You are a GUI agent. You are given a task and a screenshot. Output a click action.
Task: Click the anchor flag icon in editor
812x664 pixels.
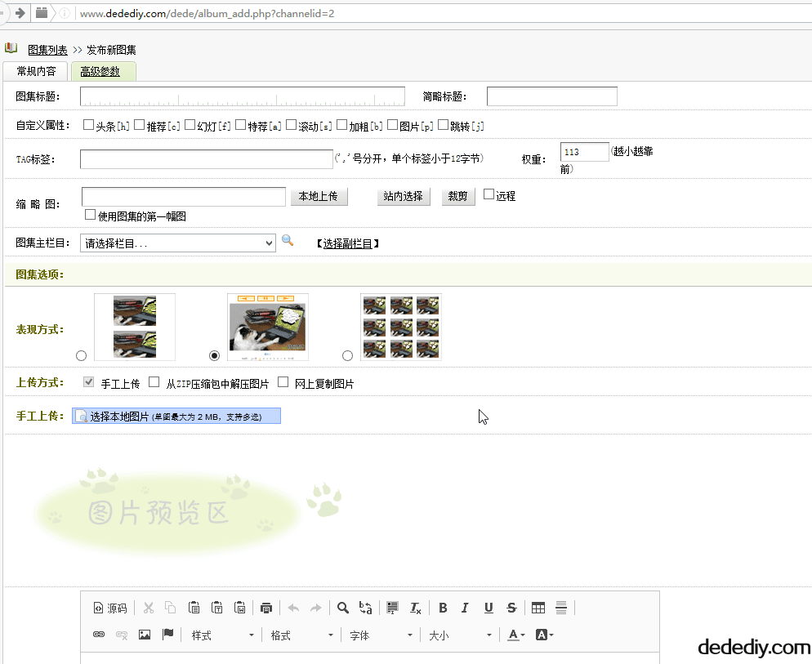[167, 635]
